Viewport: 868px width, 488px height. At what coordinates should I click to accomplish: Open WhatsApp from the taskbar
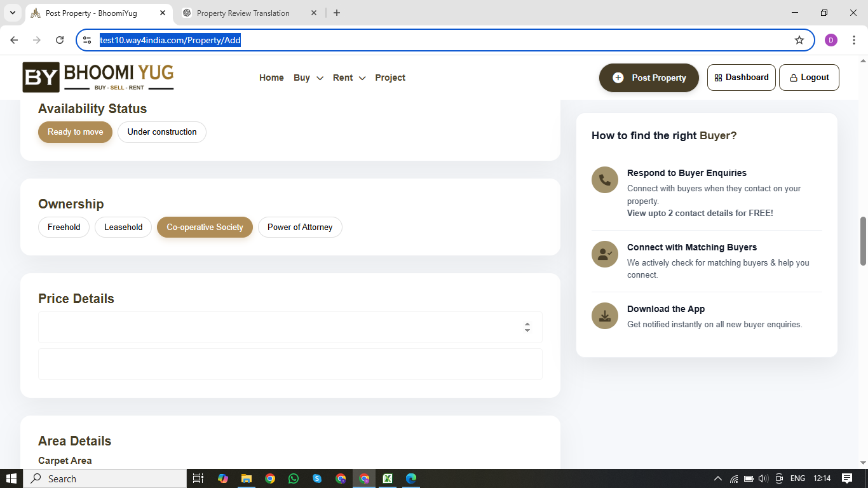293,478
